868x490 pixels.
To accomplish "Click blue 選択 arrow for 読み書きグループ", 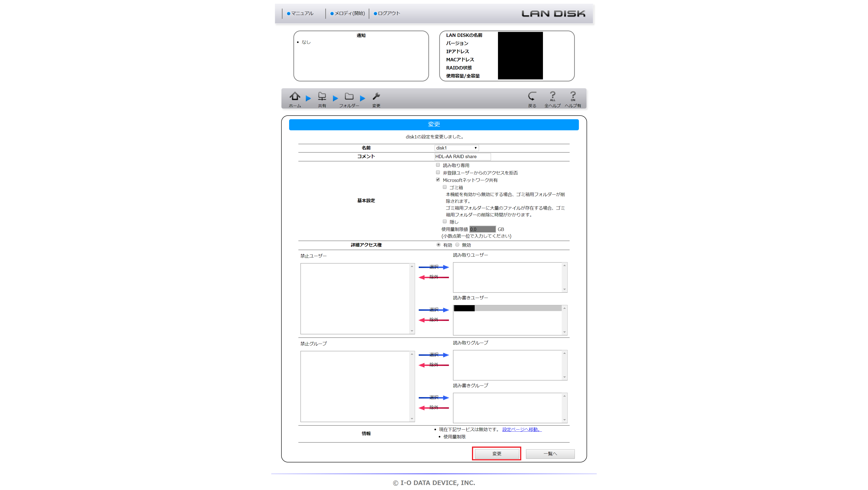I will point(434,398).
